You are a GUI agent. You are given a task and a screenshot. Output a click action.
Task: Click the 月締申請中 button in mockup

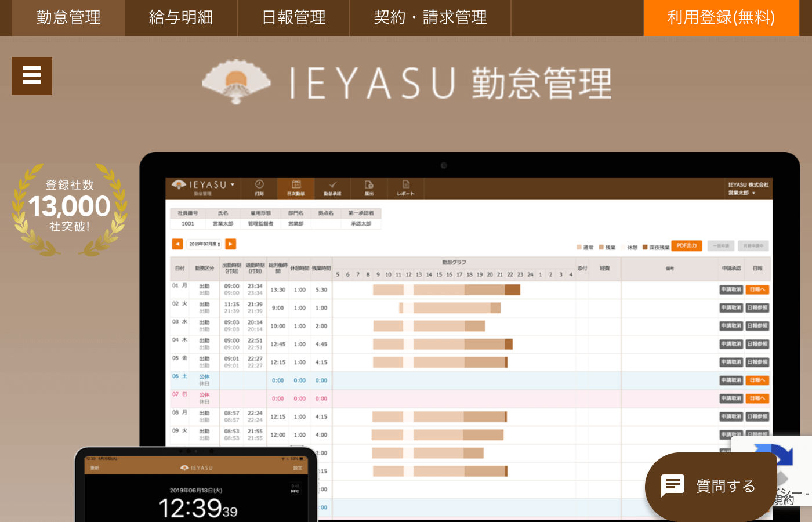pos(753,246)
